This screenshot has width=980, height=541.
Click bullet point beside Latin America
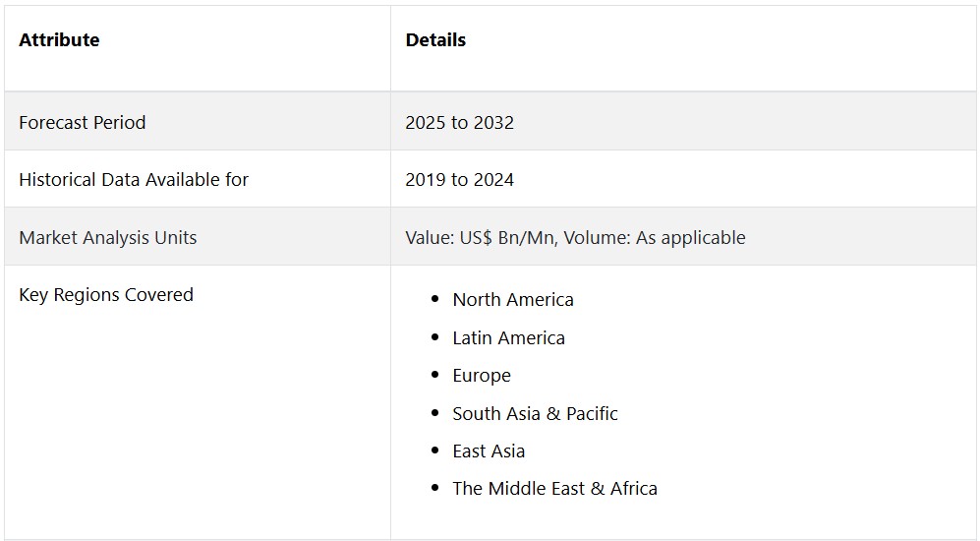click(x=435, y=338)
